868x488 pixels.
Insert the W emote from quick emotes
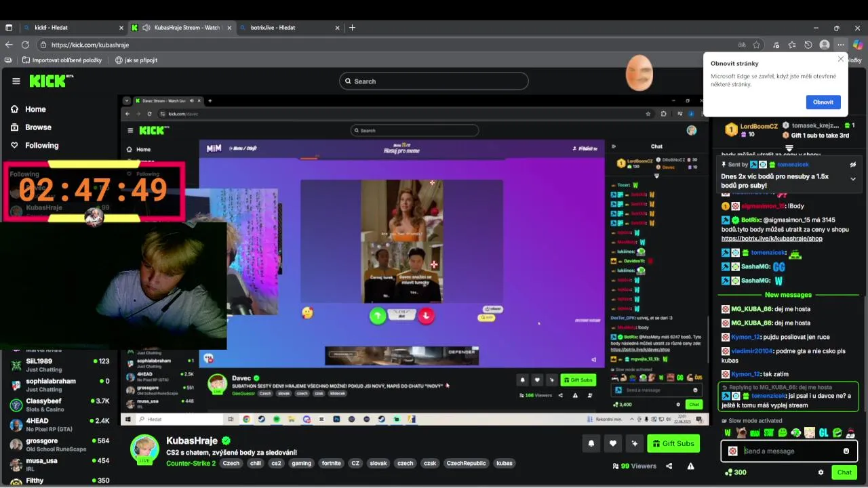pyautogui.click(x=728, y=433)
